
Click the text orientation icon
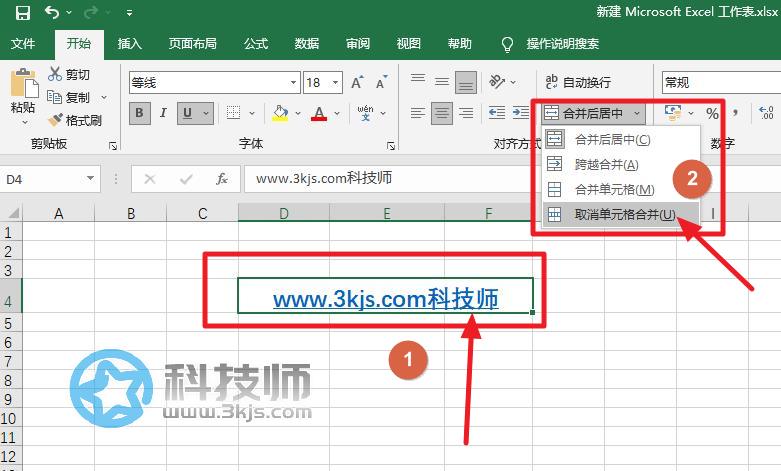pyautogui.click(x=497, y=81)
